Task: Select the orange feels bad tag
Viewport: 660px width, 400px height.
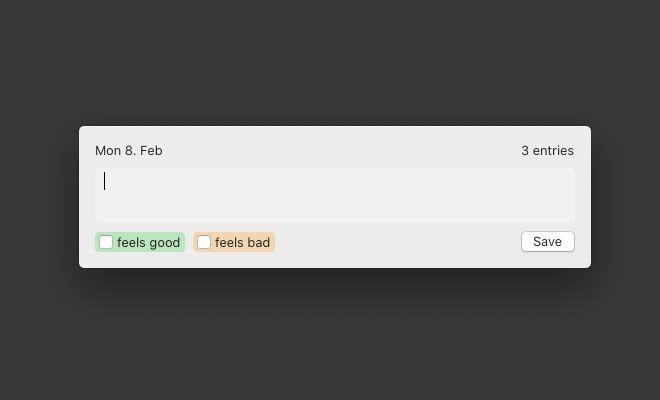Action: 234,242
